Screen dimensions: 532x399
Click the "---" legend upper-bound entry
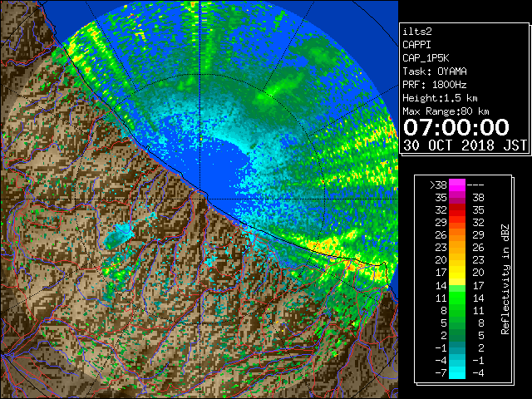tap(475, 185)
